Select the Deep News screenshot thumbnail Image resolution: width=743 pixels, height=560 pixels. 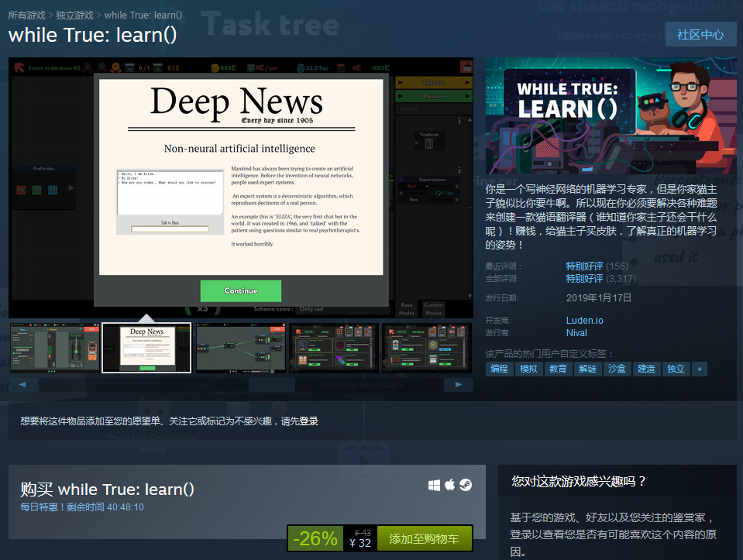click(x=147, y=348)
